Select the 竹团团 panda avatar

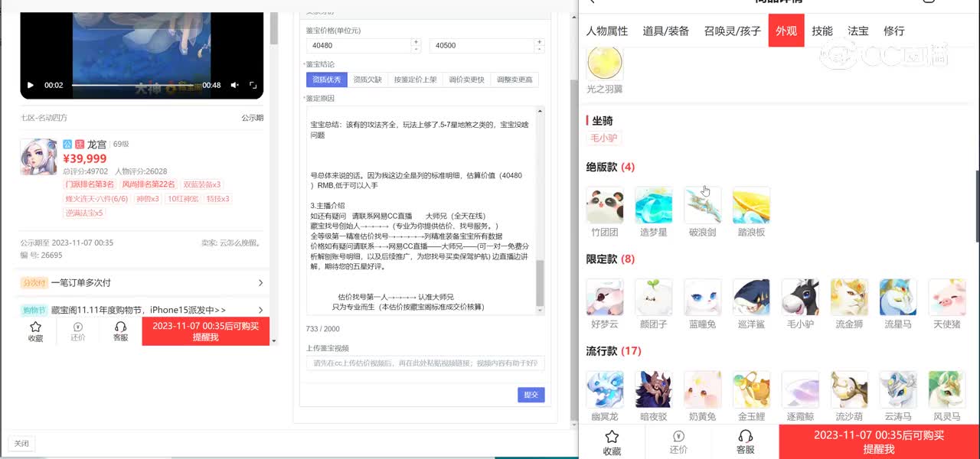pos(605,206)
